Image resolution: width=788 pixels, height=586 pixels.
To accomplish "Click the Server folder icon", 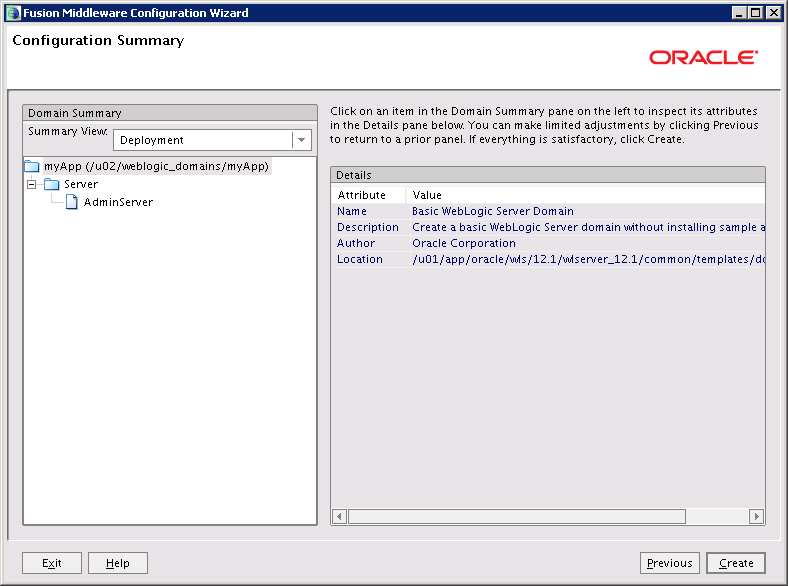I will (52, 184).
